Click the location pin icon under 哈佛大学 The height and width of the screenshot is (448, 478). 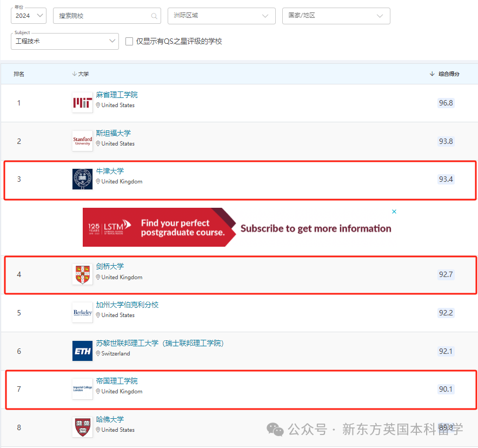98,430
